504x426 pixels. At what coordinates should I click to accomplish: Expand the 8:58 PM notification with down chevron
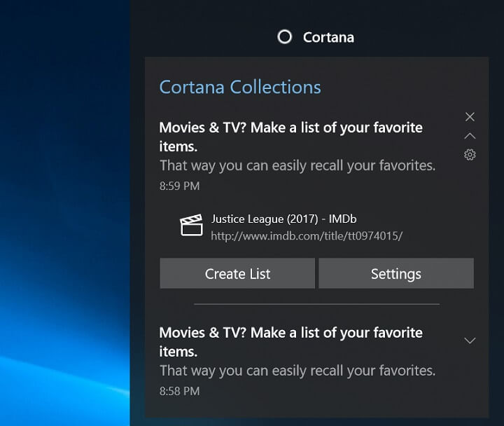(x=470, y=341)
